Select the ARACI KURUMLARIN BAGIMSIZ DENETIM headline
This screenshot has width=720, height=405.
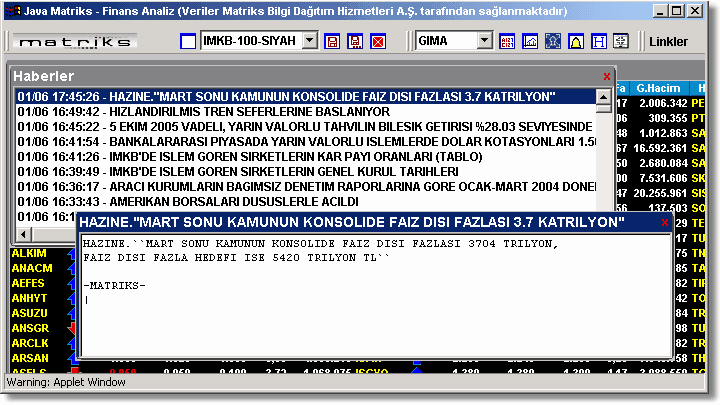(x=305, y=187)
